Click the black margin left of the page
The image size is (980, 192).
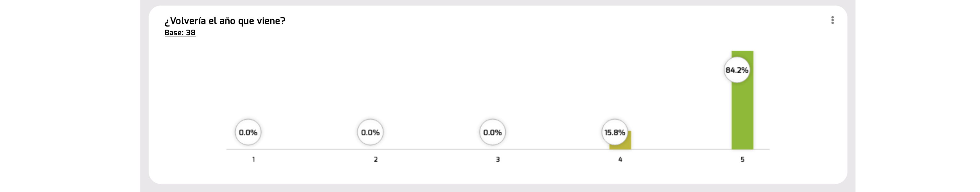pyautogui.click(x=69, y=95)
